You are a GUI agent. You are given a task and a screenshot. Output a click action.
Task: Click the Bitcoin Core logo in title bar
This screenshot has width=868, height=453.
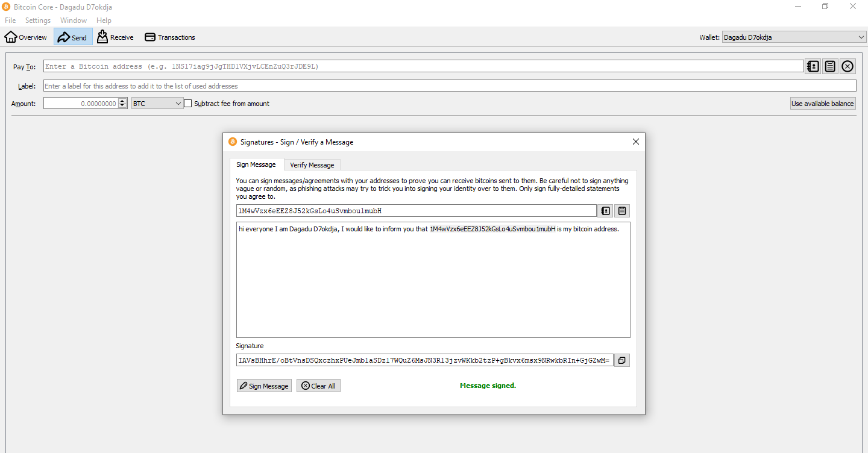click(7, 7)
